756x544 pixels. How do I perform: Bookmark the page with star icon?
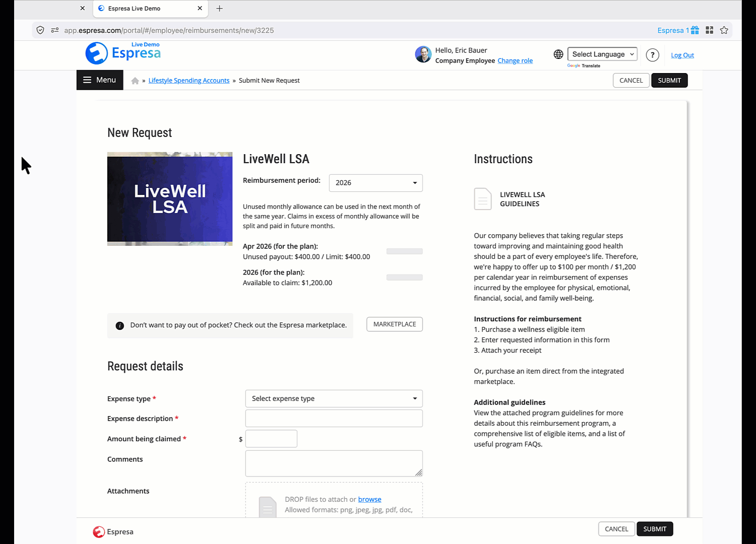[x=724, y=30]
